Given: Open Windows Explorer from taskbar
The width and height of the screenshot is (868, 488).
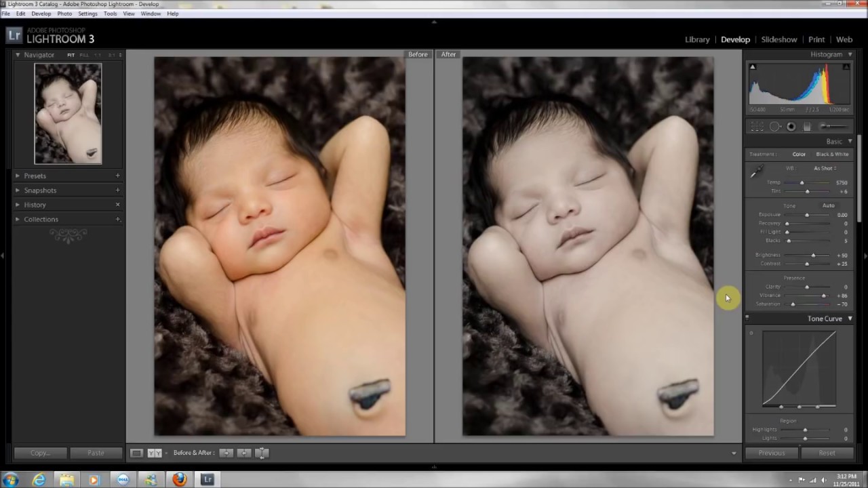Looking at the screenshot, I should coord(66,480).
